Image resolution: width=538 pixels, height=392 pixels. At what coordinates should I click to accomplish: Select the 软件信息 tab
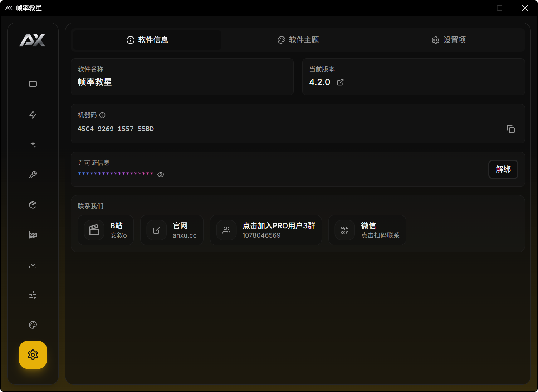point(147,40)
